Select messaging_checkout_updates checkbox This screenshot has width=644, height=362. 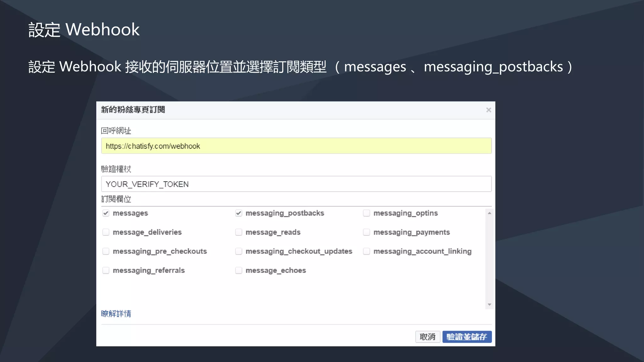tap(239, 251)
